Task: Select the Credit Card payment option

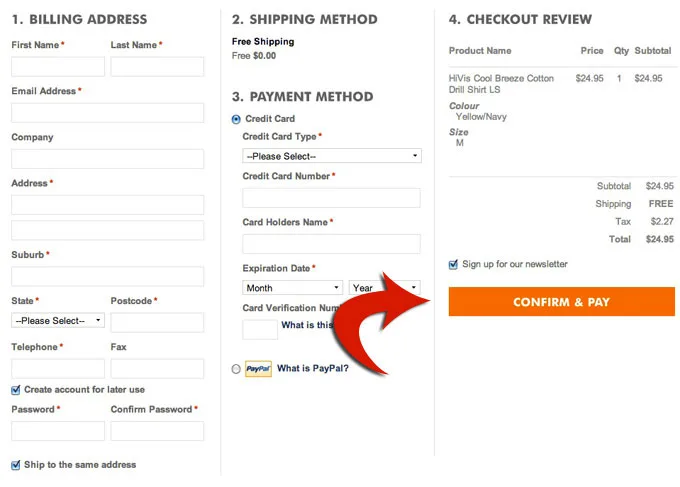Action: click(x=236, y=119)
